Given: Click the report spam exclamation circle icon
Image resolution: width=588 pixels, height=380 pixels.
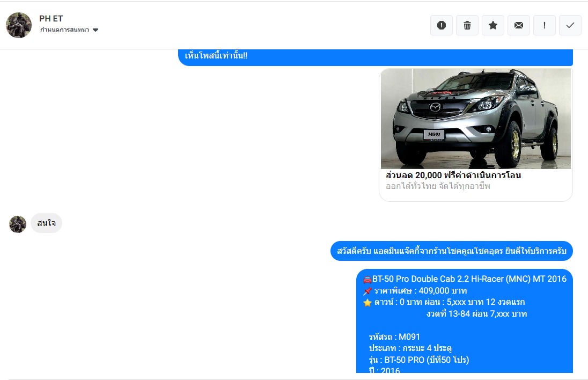Looking at the screenshot, I should [x=442, y=25].
